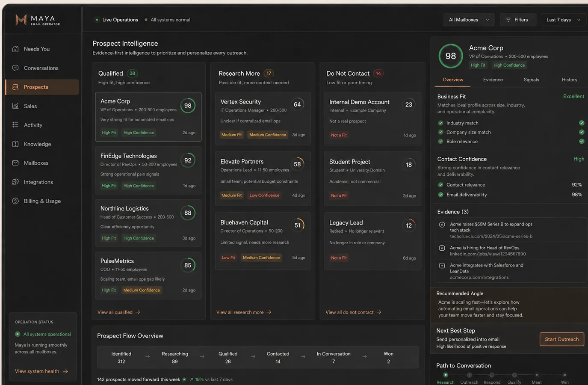Screen dimensions: 588x385
Task: Click the Qualified count badge 28
Action: coord(132,74)
